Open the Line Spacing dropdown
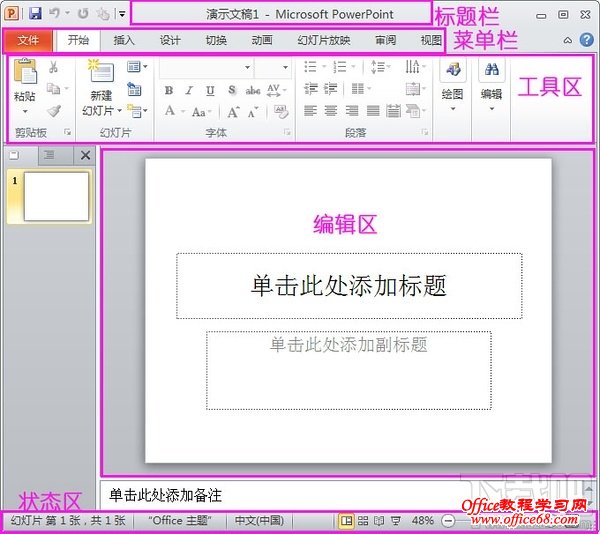This screenshot has height=534, width=600. [380, 67]
